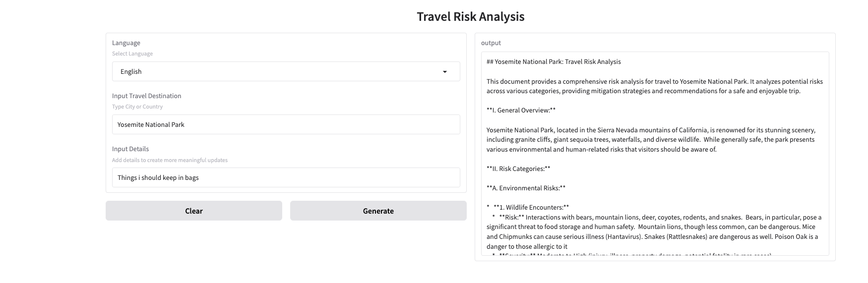The height and width of the screenshot is (283, 868).
Task: Click the Language dropdown caret arrow
Action: pos(444,72)
